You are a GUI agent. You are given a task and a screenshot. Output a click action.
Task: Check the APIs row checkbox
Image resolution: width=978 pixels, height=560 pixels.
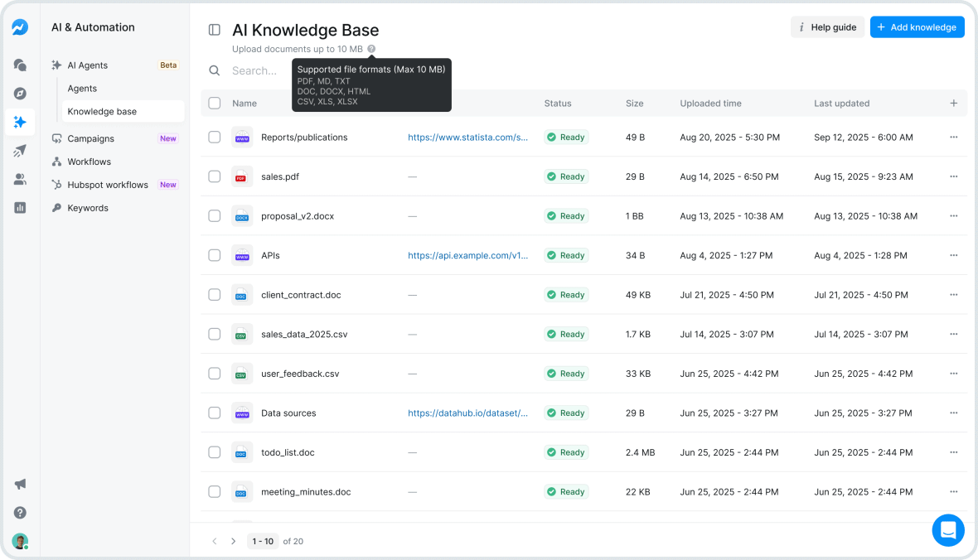tap(215, 255)
